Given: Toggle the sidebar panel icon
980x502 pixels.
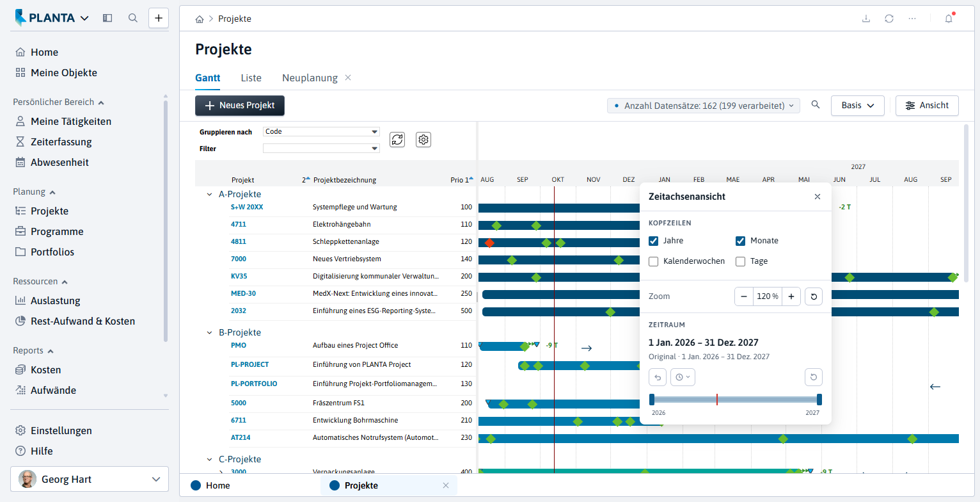Looking at the screenshot, I should [107, 18].
